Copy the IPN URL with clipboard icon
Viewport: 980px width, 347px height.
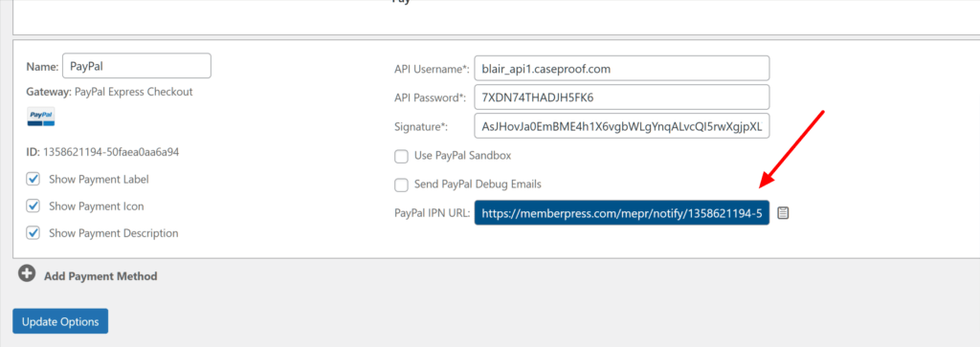coord(783,213)
